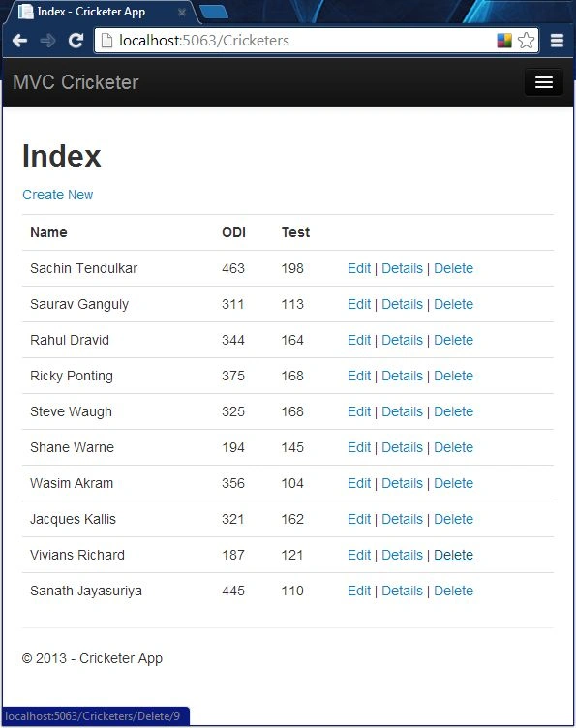The width and height of the screenshot is (576, 728).
Task: Click the page icon in address bar
Action: coord(106,41)
